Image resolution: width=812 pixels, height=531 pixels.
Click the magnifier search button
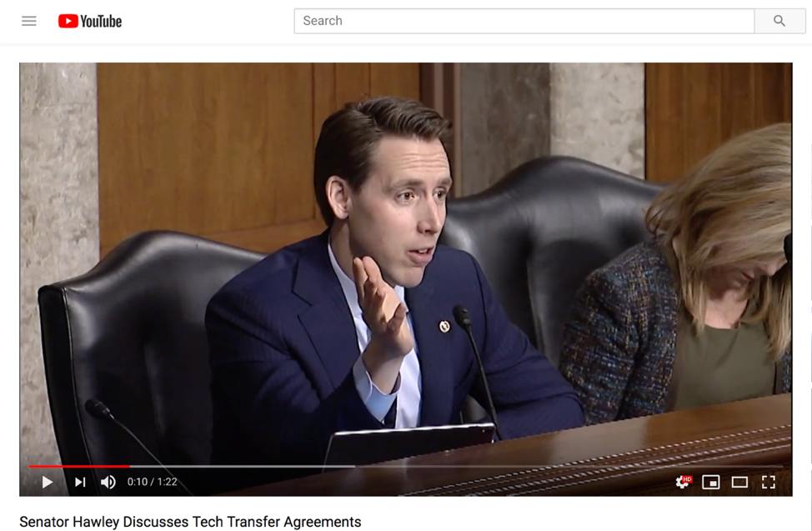(779, 21)
